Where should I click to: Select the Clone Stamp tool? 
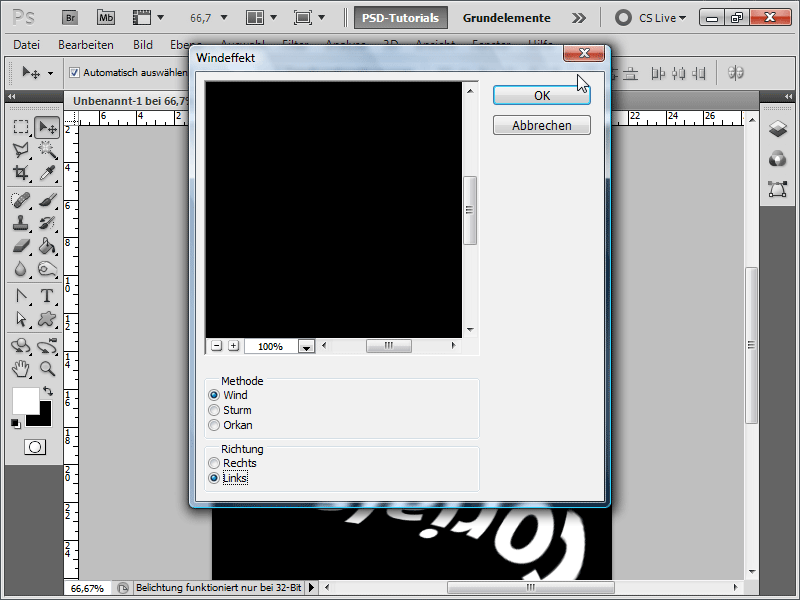click(x=21, y=223)
